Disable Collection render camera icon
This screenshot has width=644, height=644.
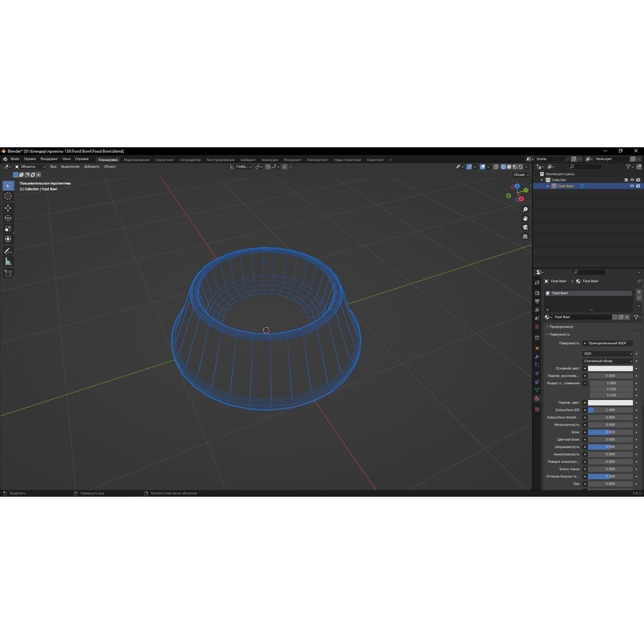(638, 180)
